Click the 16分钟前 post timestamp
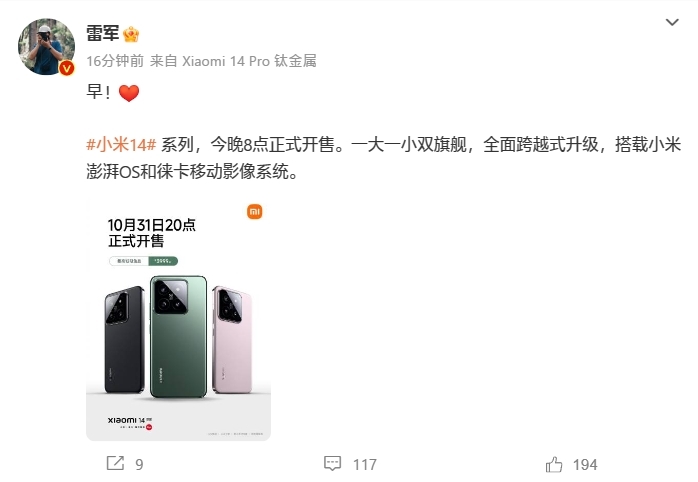The height and width of the screenshot is (482, 698). (115, 61)
